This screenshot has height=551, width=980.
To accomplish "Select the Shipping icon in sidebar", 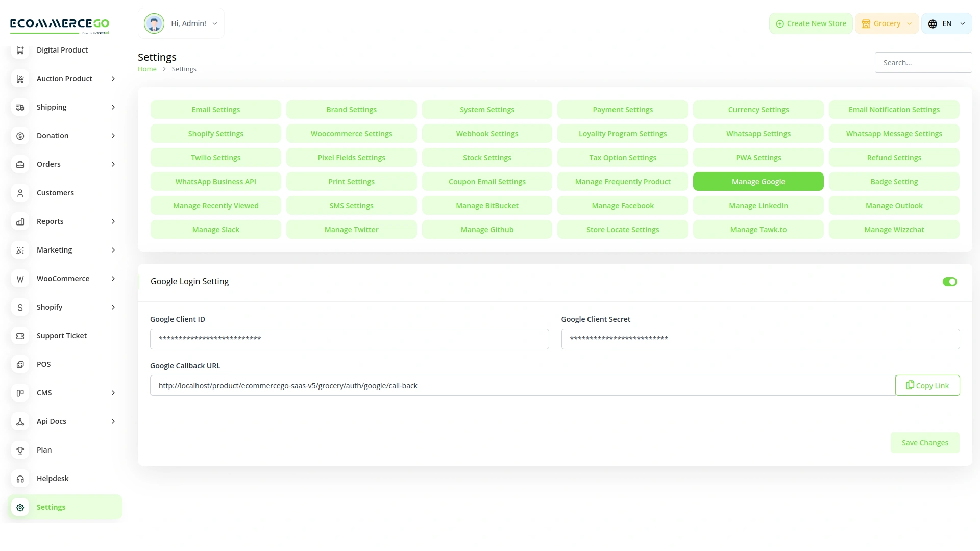I will [20, 107].
